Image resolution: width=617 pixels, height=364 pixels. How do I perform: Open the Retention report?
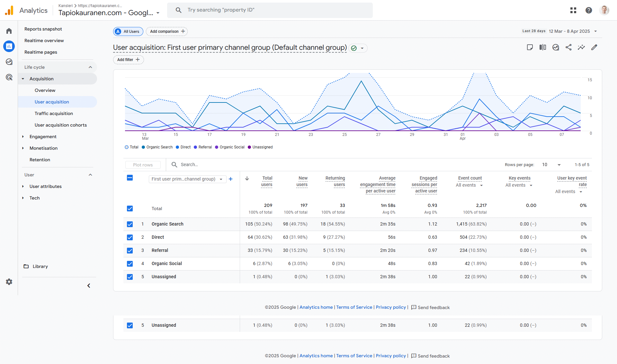(40, 160)
